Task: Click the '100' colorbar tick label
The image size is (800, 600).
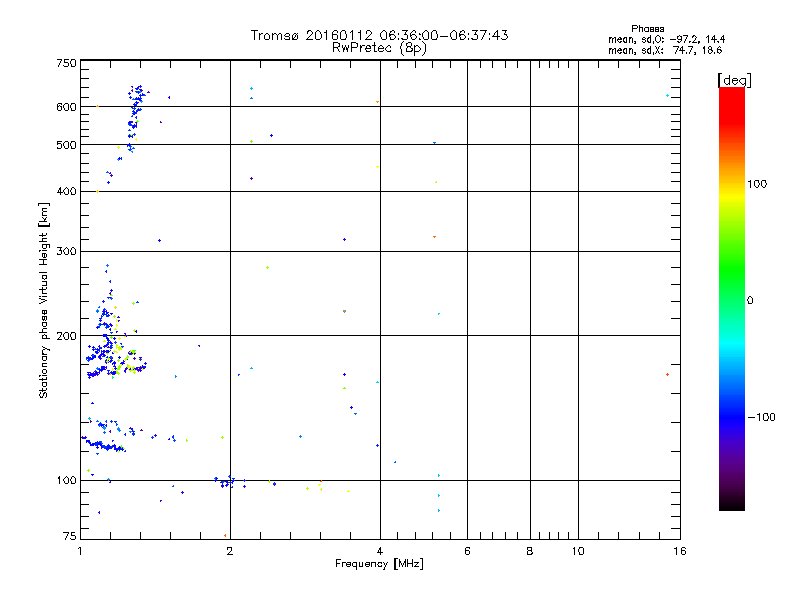Action: 757,184
